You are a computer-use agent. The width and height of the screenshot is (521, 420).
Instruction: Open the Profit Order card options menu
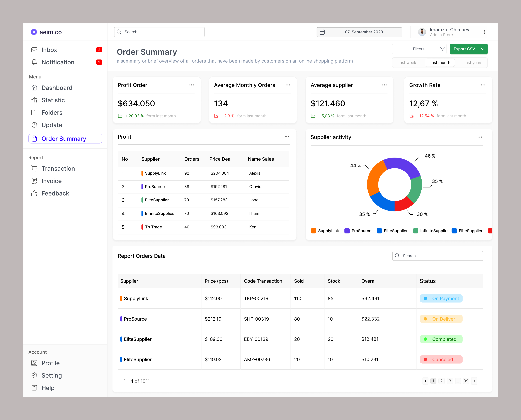[192, 85]
